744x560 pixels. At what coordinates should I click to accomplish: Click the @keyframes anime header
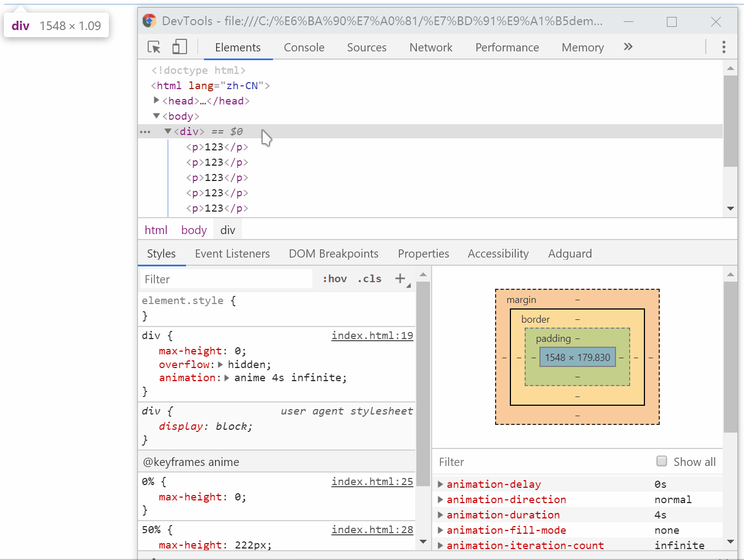pos(191,462)
